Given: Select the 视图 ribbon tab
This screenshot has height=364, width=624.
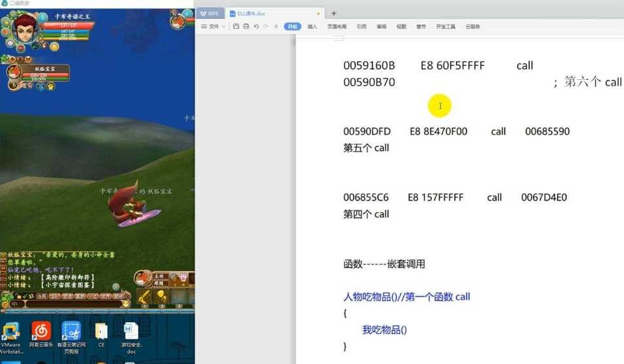Looking at the screenshot, I should coord(401,26).
